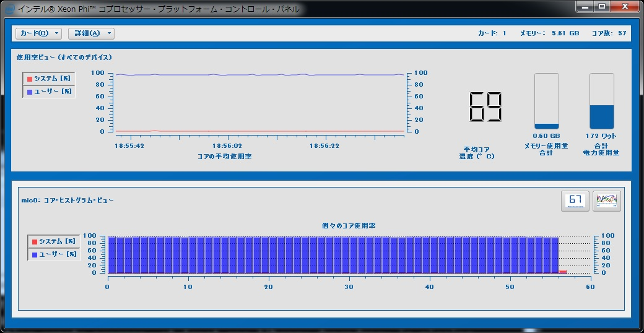This screenshot has height=333, width=644.
Task: Click the Intel application icon in title bar
Action: click(x=9, y=9)
